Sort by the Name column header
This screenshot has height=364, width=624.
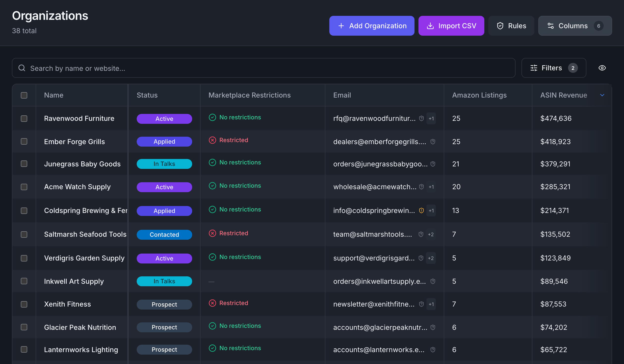click(54, 95)
